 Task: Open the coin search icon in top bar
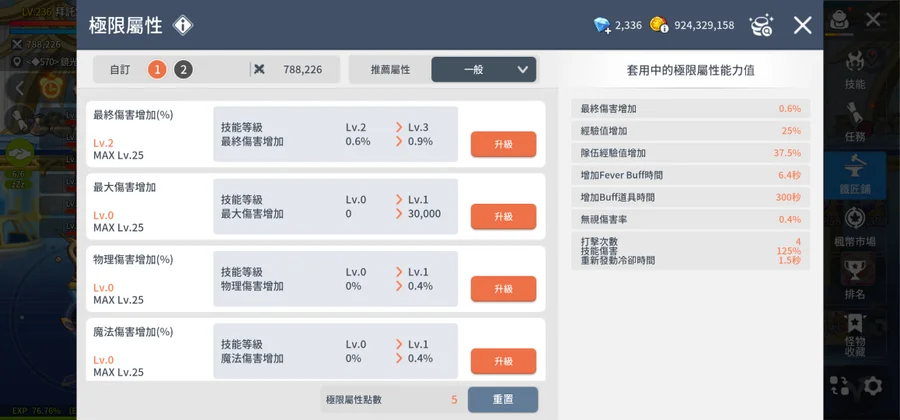tap(762, 25)
